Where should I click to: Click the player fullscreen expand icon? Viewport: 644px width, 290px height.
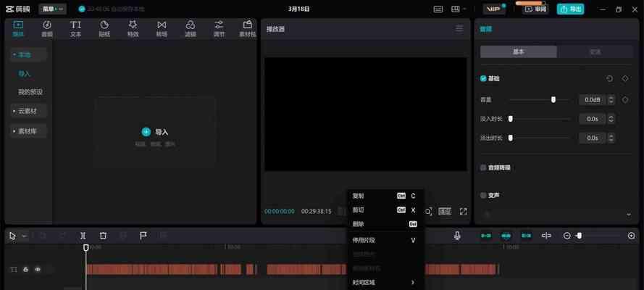(x=464, y=212)
